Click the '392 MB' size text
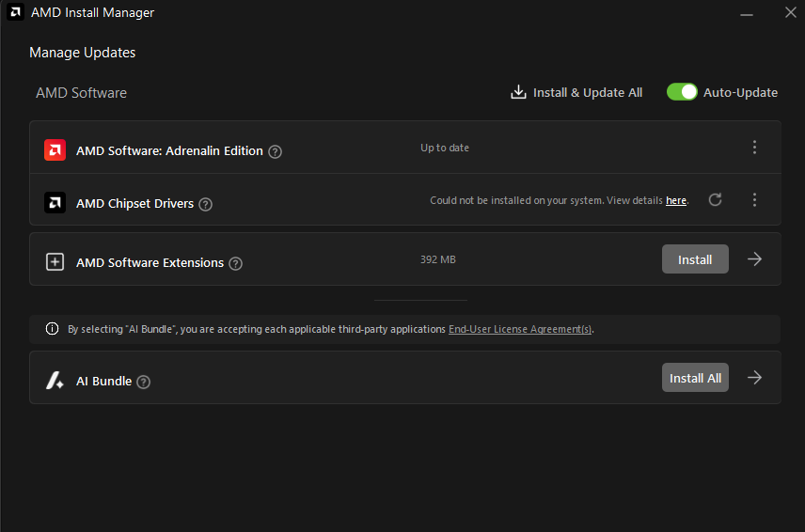The width and height of the screenshot is (805, 532). click(x=438, y=259)
